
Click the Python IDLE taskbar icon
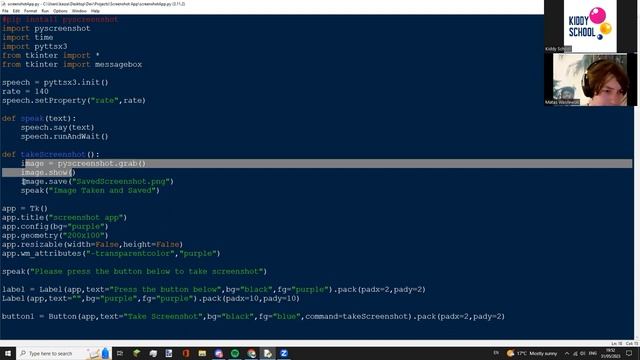click(x=268, y=353)
